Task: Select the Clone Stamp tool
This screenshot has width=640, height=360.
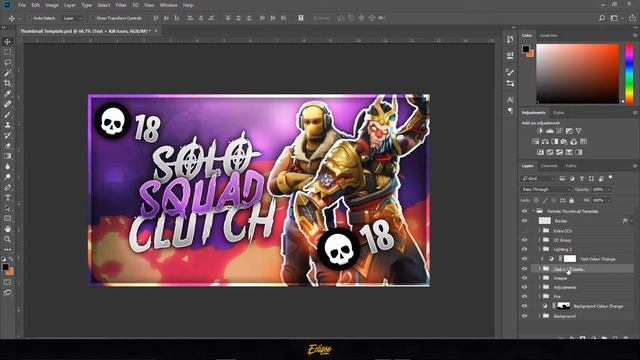Action: (x=7, y=125)
